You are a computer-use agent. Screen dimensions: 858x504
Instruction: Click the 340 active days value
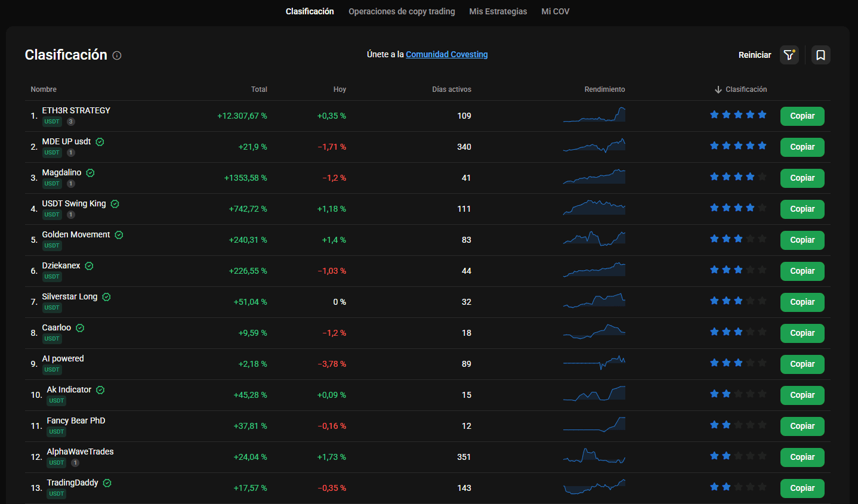click(x=464, y=147)
